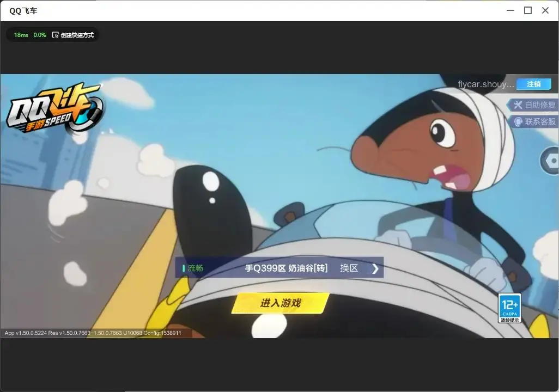Click the App version info text
The height and width of the screenshot is (392, 559).
pyautogui.click(x=93, y=333)
